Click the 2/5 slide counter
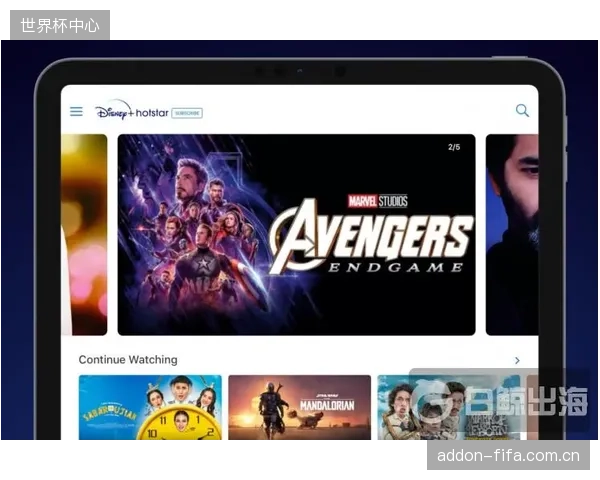The image size is (600, 480). (x=454, y=147)
